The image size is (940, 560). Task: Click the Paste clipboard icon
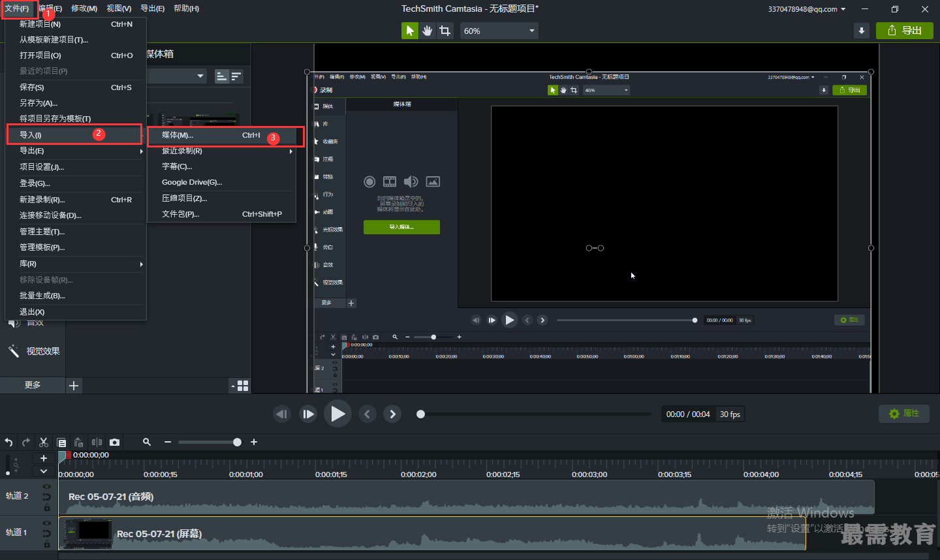click(79, 443)
